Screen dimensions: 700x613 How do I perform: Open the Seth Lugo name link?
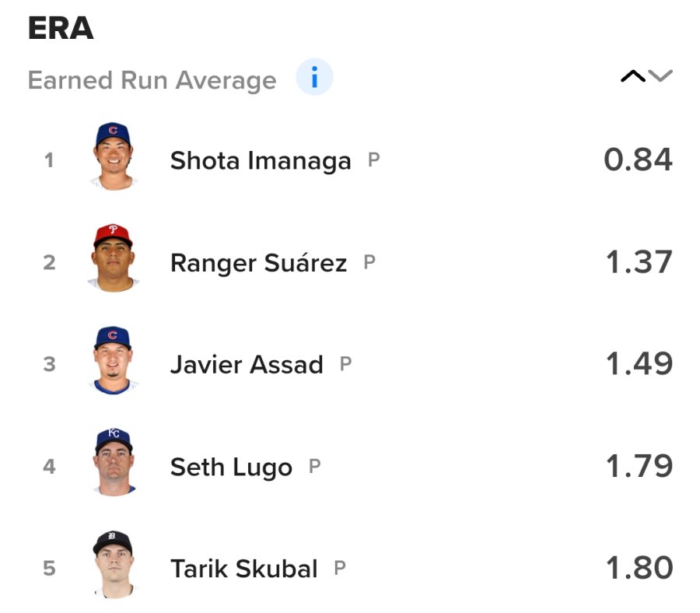tap(231, 467)
